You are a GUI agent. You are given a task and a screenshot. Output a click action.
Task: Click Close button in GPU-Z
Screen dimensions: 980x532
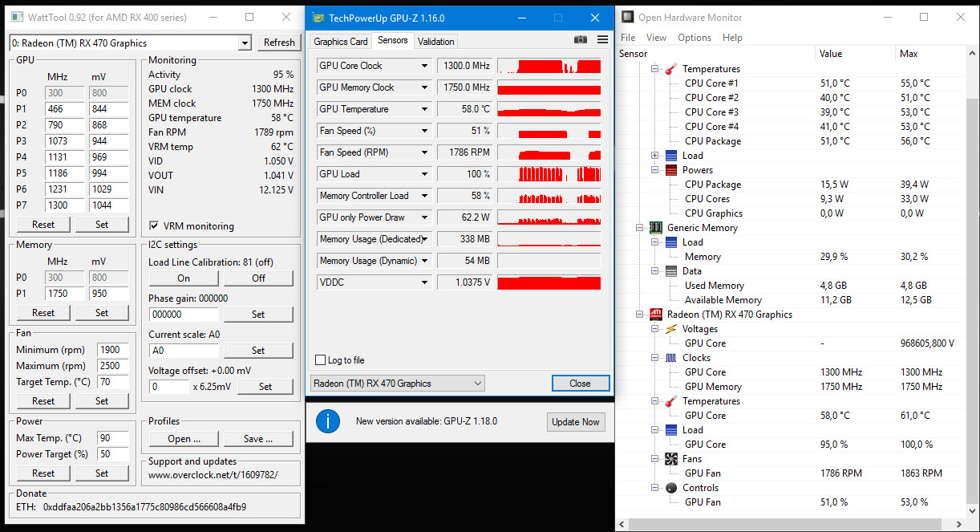point(580,384)
